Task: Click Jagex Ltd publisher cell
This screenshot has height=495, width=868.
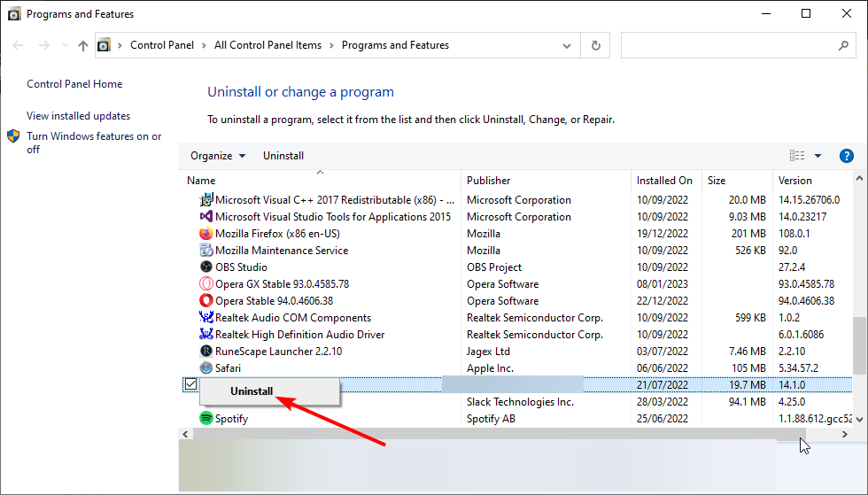Action: [488, 352]
